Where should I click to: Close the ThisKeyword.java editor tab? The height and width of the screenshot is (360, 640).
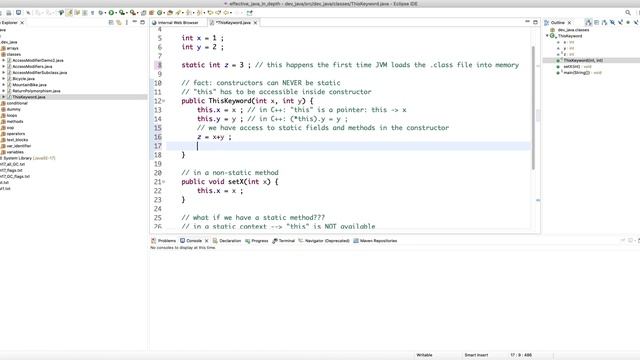pyautogui.click(x=255, y=22)
